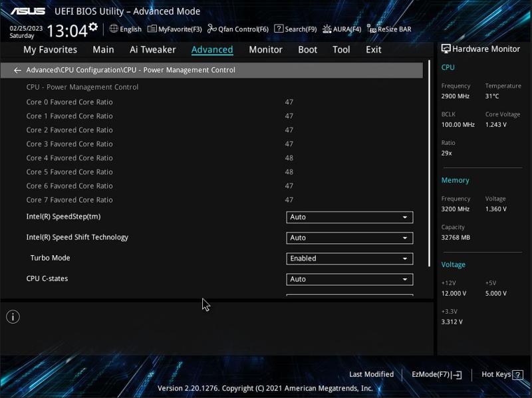532x398 pixels.
Task: Open MyFavorite(F3) from the top toolbar
Action: (x=175, y=29)
